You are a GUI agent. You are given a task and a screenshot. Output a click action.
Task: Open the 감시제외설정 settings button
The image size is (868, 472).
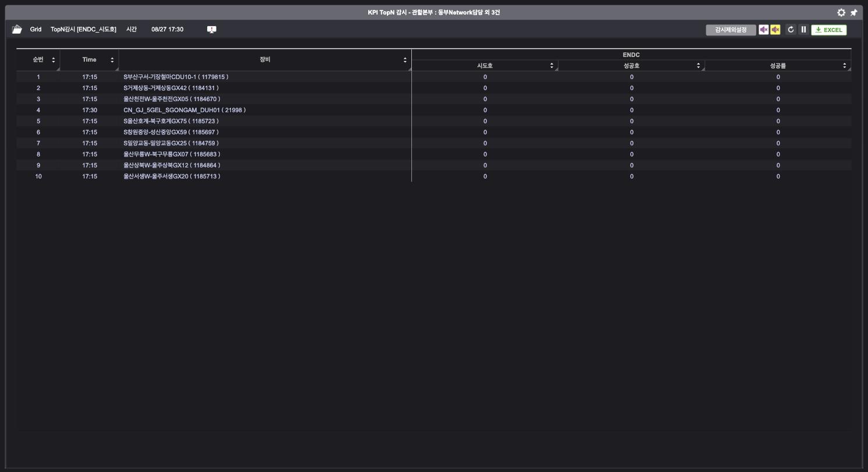point(731,30)
